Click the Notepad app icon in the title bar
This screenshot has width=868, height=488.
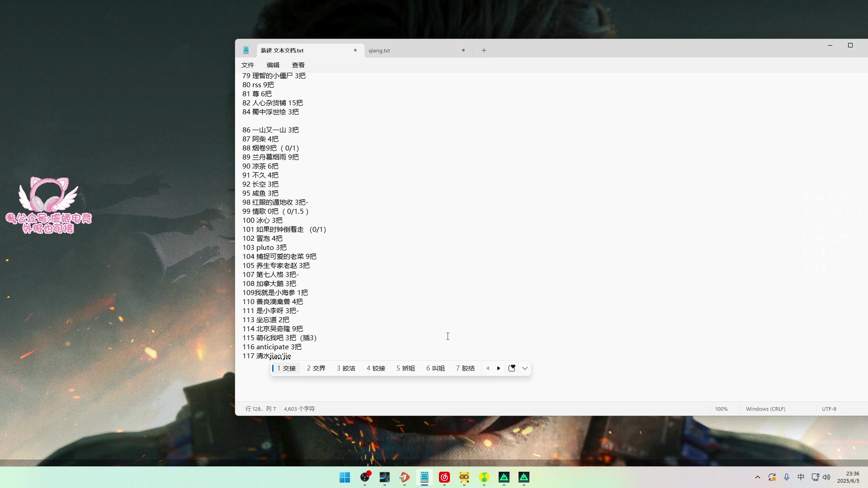(246, 50)
